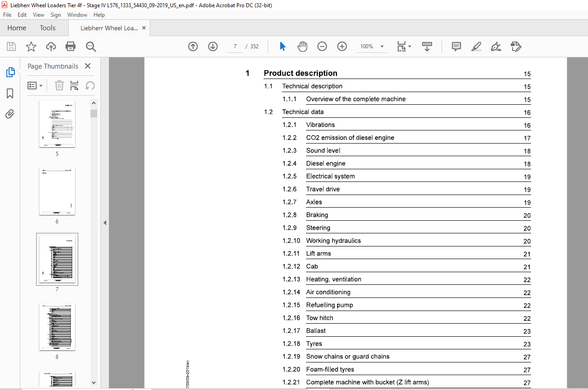Select page 5 thumbnail
This screenshot has width=588, height=390.
[x=57, y=124]
